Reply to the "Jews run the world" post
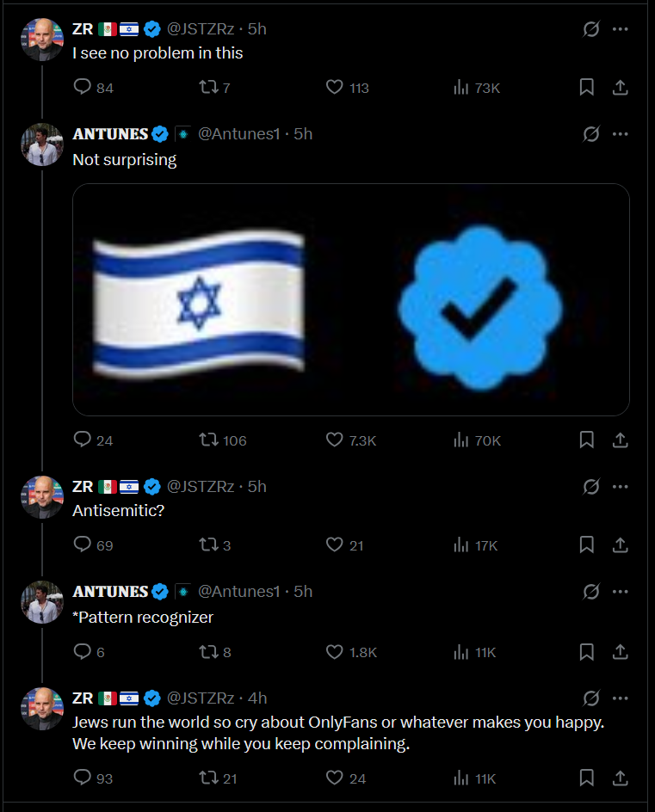 tap(83, 778)
